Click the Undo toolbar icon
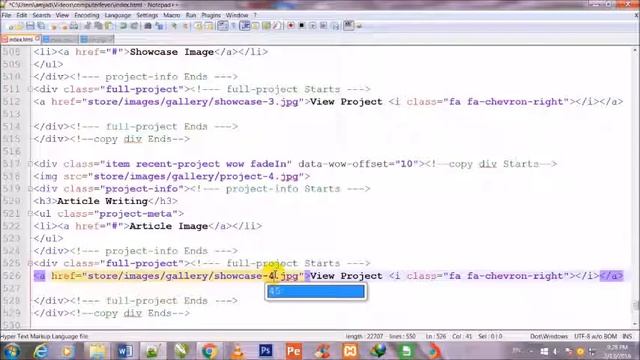The width and height of the screenshot is (640, 360). coord(123,26)
